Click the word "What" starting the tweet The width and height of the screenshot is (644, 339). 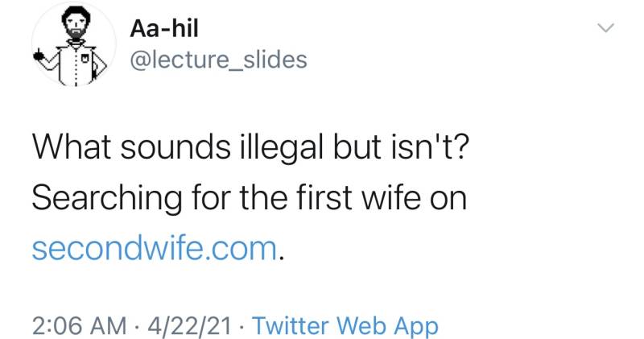68,148
